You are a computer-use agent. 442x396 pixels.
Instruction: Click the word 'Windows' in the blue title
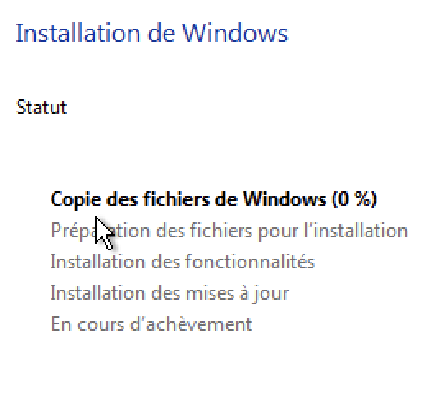[235, 34]
